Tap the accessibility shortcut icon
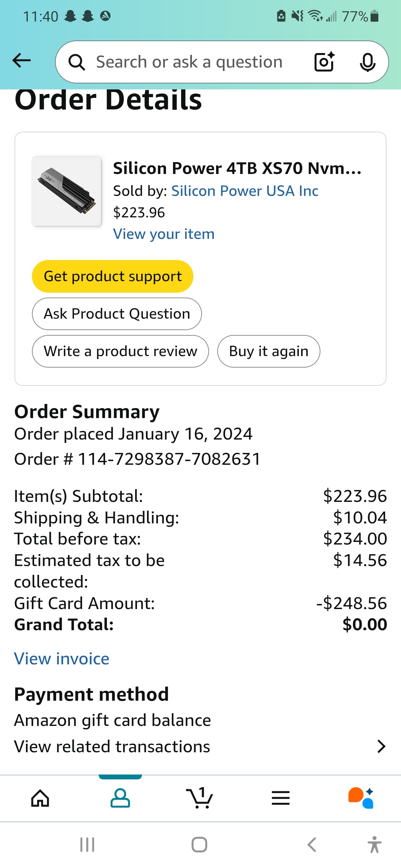The width and height of the screenshot is (401, 868). (x=374, y=845)
